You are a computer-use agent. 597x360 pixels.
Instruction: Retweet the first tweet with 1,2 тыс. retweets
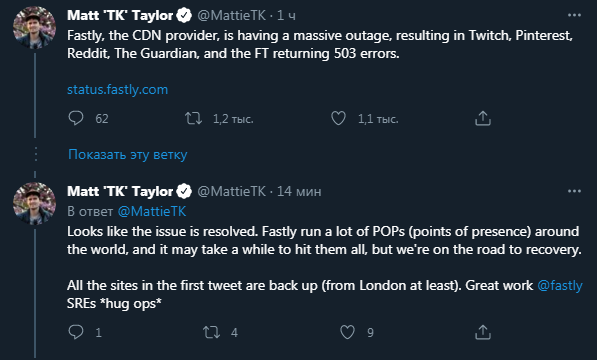[x=193, y=118]
